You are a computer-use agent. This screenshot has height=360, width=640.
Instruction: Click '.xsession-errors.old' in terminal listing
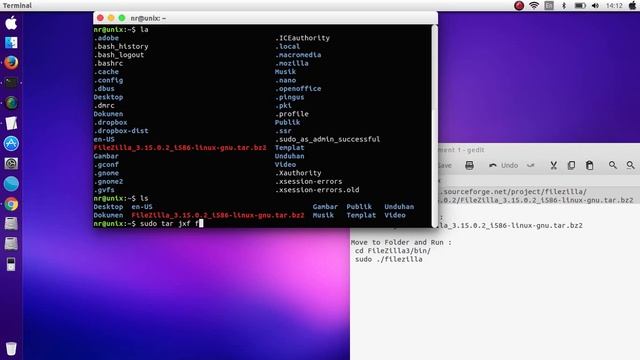[x=317, y=190]
